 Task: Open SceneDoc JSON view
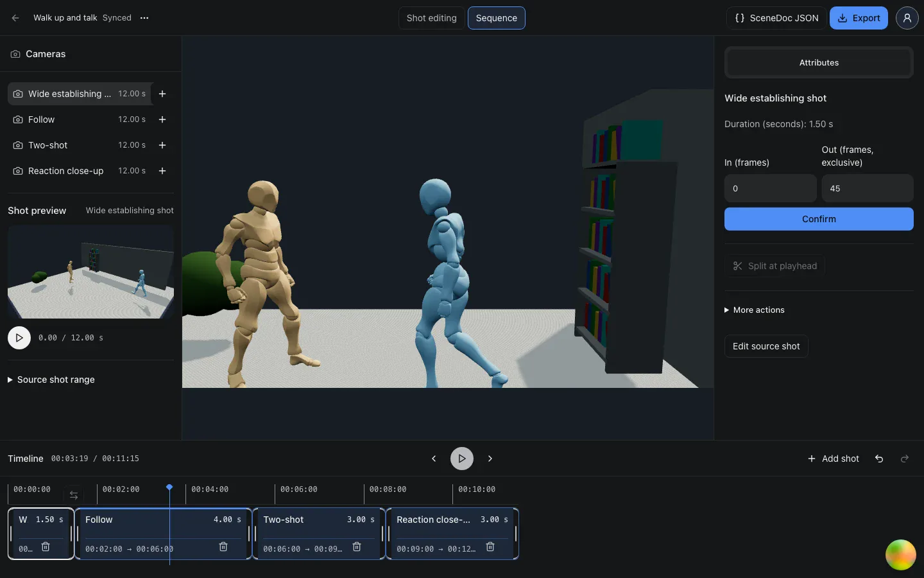coord(776,18)
